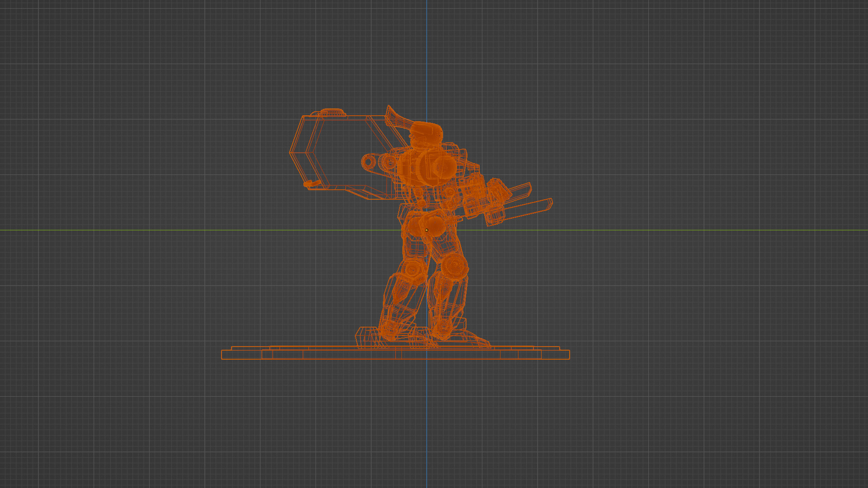The width and height of the screenshot is (868, 488).
Task: Click leftmost ring joint on shield arm
Action: (x=368, y=161)
